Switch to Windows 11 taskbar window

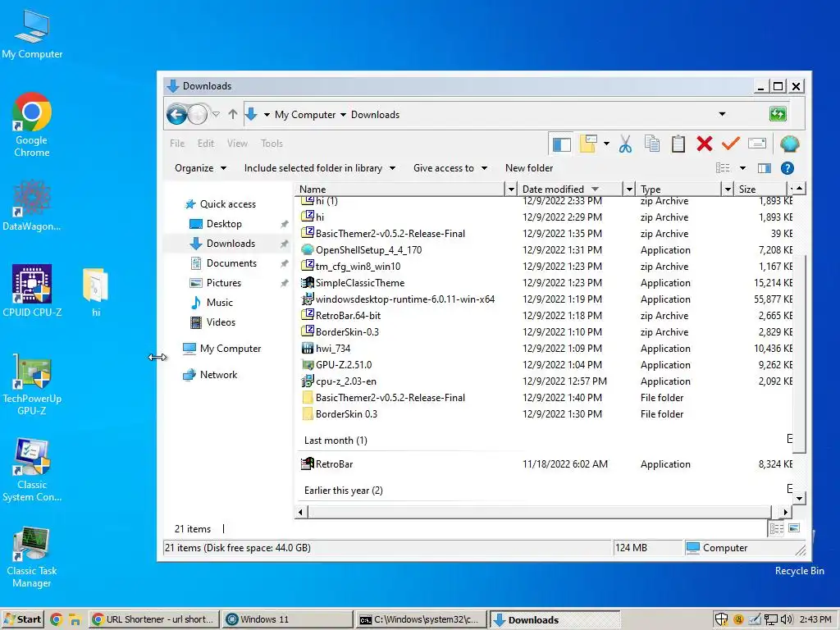point(288,619)
